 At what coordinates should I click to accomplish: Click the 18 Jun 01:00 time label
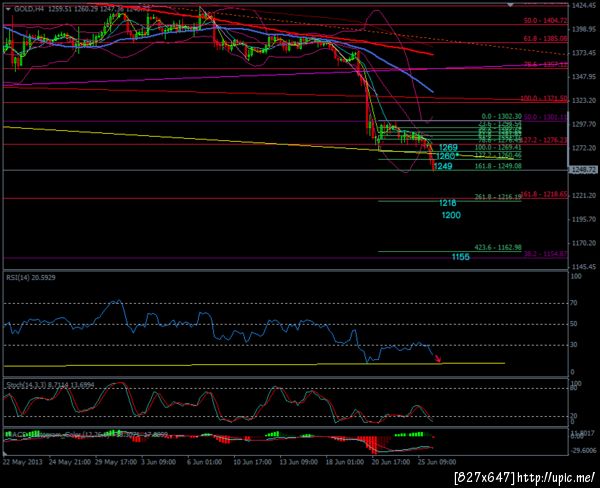[345, 462]
